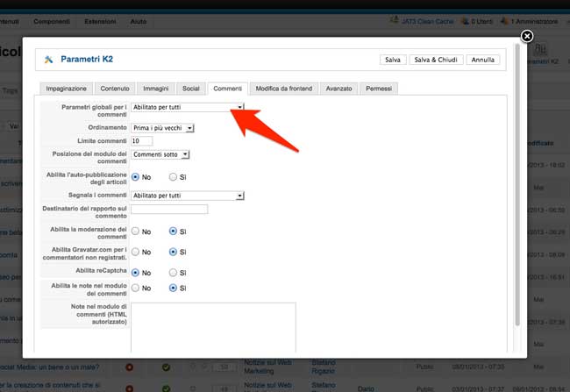The width and height of the screenshot is (570, 392).
Task: Select No for moderazione dei commenti
Action: tap(135, 232)
